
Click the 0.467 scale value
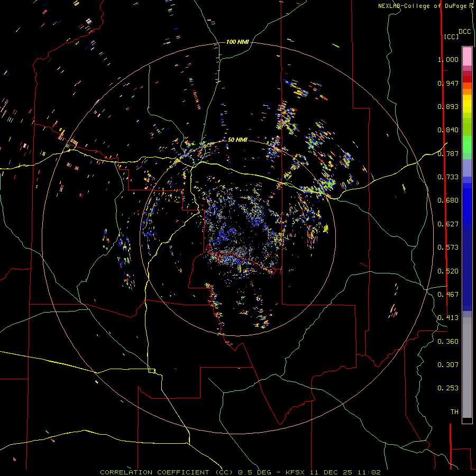[x=448, y=295]
